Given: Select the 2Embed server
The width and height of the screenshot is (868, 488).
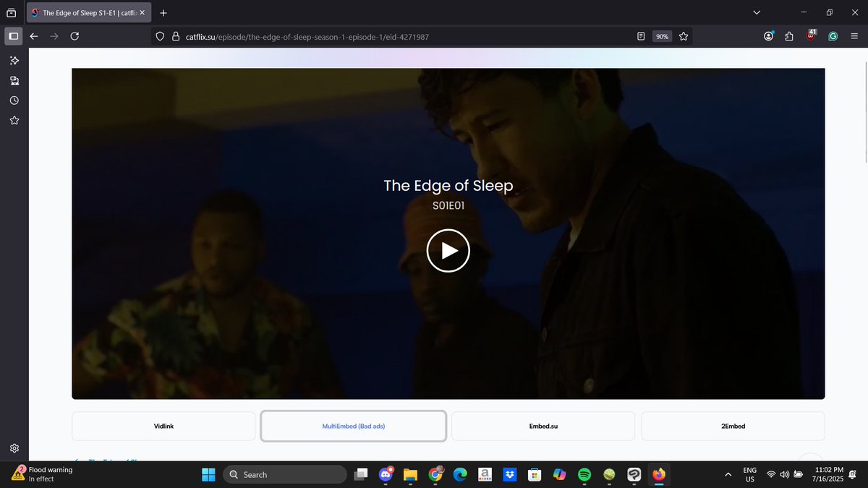Looking at the screenshot, I should click(x=733, y=426).
